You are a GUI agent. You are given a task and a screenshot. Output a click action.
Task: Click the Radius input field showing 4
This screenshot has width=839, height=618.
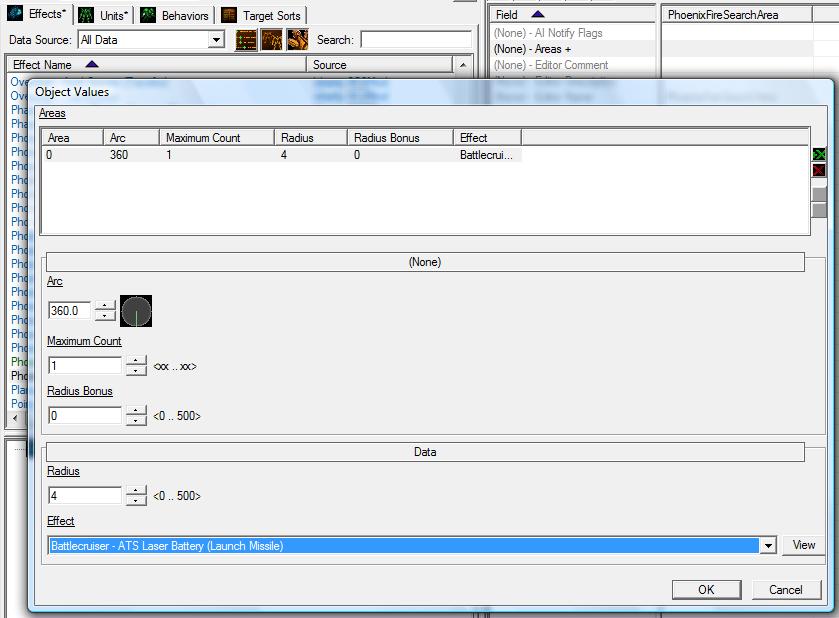point(85,495)
